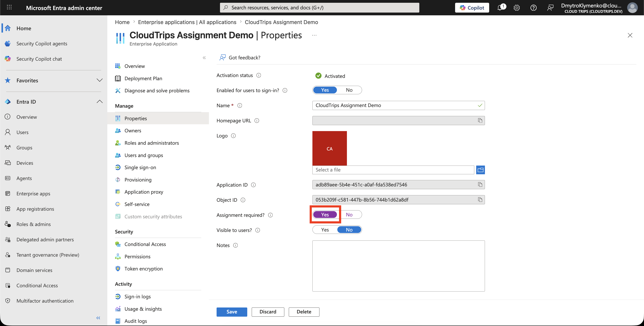Discard the property changes
The height and width of the screenshot is (326, 644).
pyautogui.click(x=268, y=312)
